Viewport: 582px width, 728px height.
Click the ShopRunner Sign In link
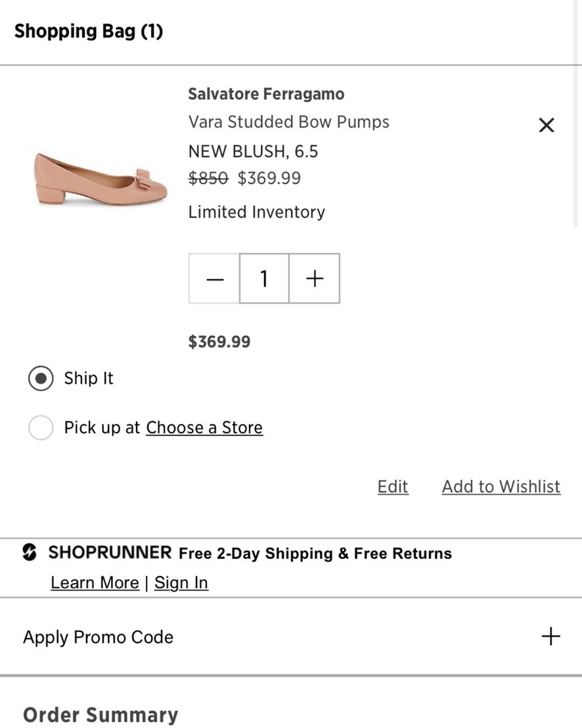click(181, 583)
